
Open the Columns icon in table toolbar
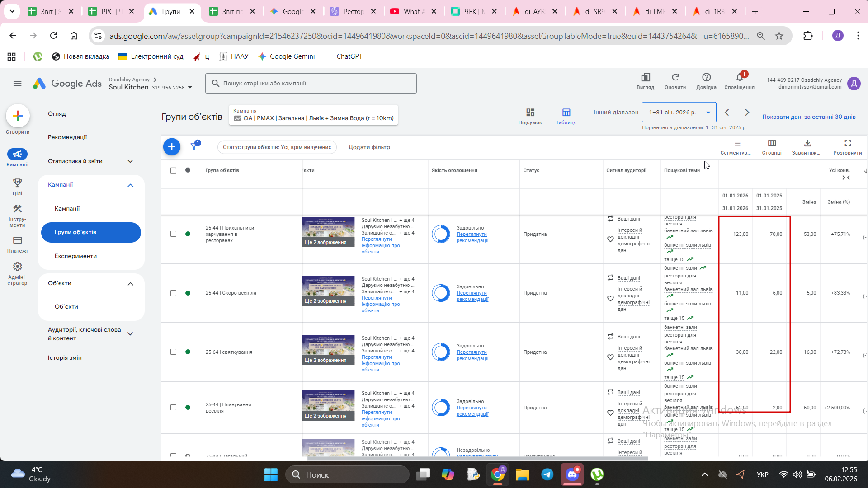[771, 144]
